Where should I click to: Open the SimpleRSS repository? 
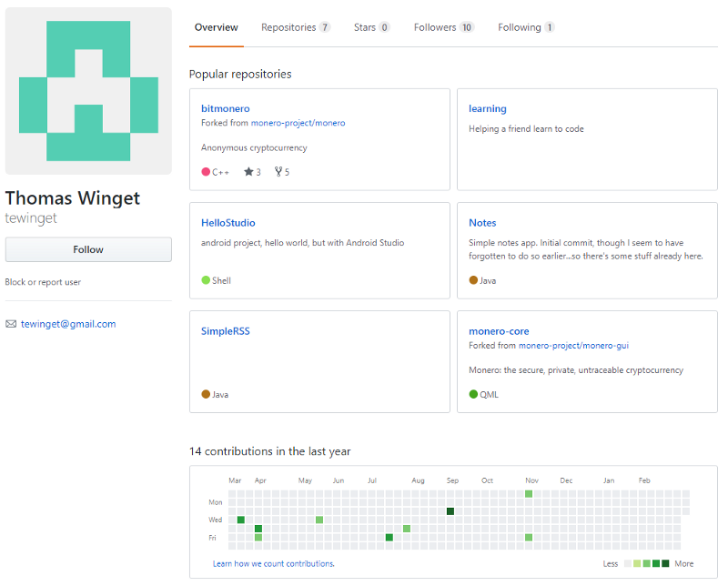(x=225, y=331)
